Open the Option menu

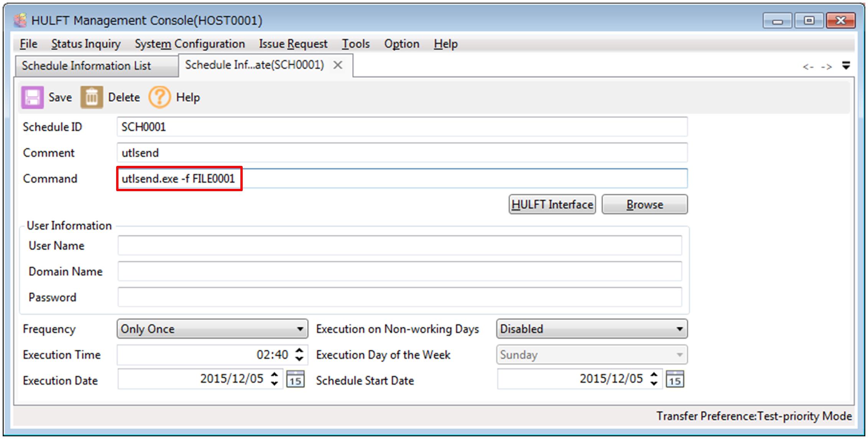click(402, 44)
